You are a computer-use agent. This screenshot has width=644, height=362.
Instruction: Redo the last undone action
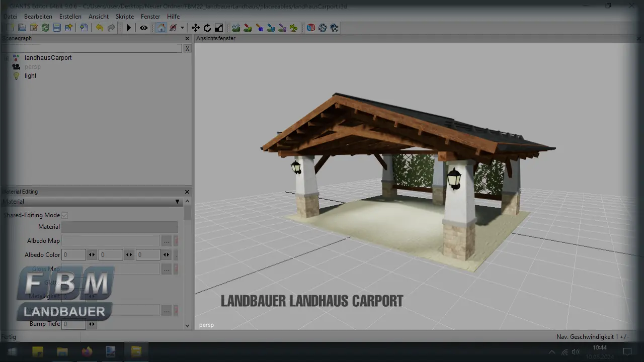111,28
